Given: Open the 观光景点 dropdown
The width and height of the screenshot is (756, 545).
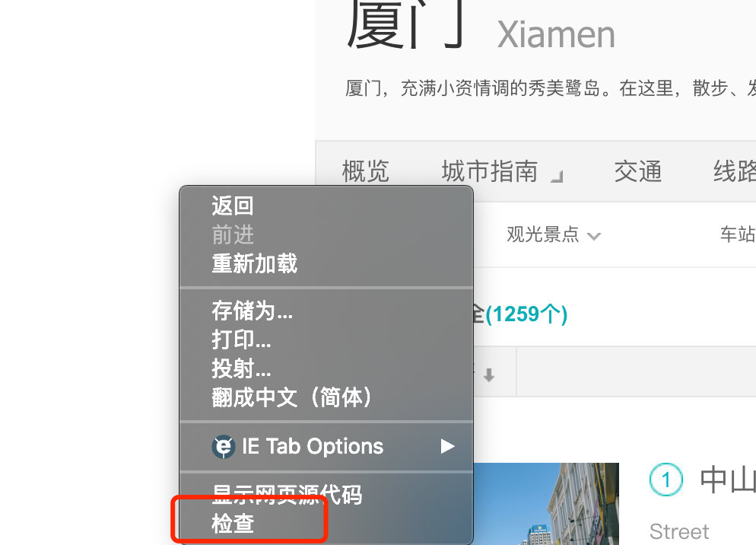Looking at the screenshot, I should pyautogui.click(x=554, y=234).
